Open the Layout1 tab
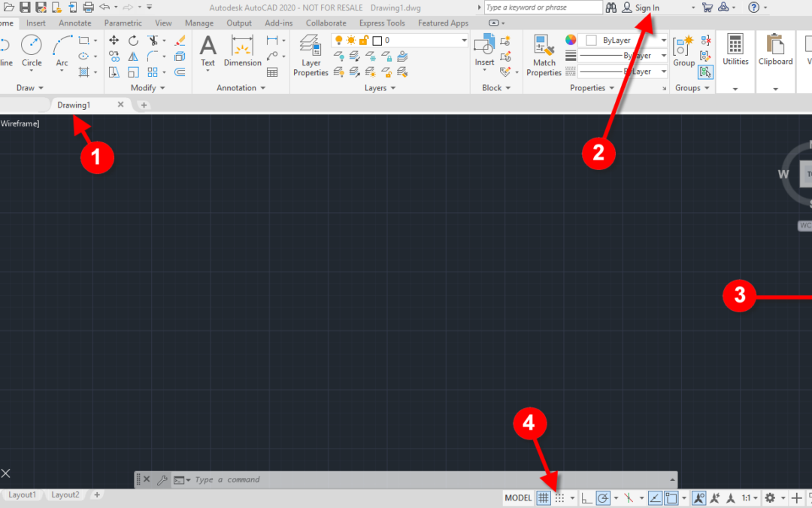This screenshot has height=508, width=812. [23, 494]
